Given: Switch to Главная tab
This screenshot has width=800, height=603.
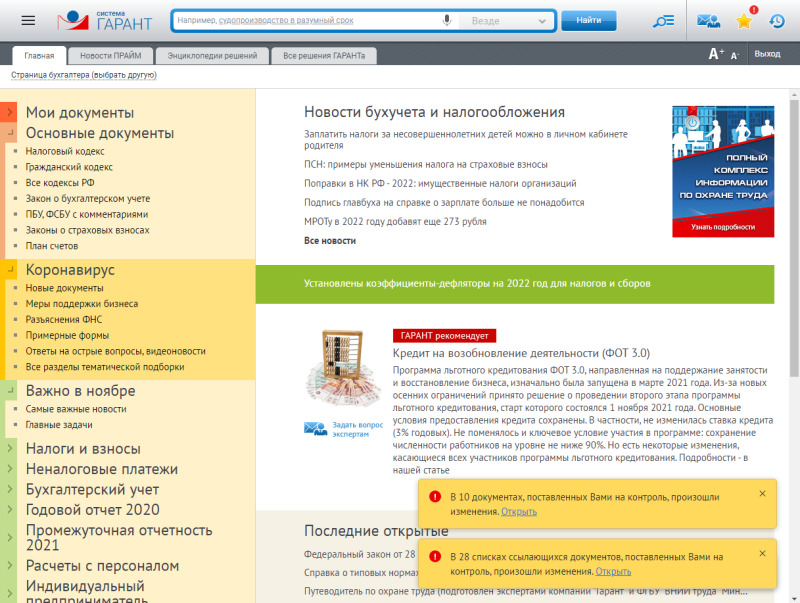Looking at the screenshot, I should (x=39, y=56).
